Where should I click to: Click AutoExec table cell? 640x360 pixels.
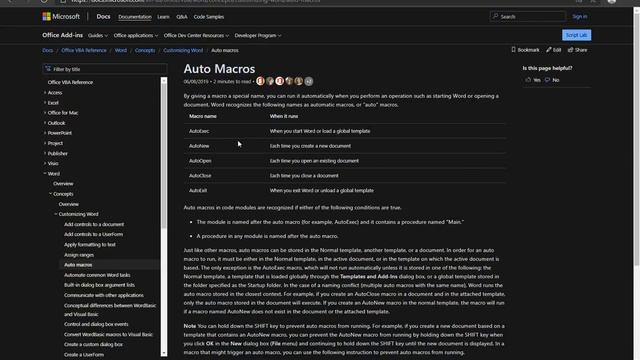[199, 131]
